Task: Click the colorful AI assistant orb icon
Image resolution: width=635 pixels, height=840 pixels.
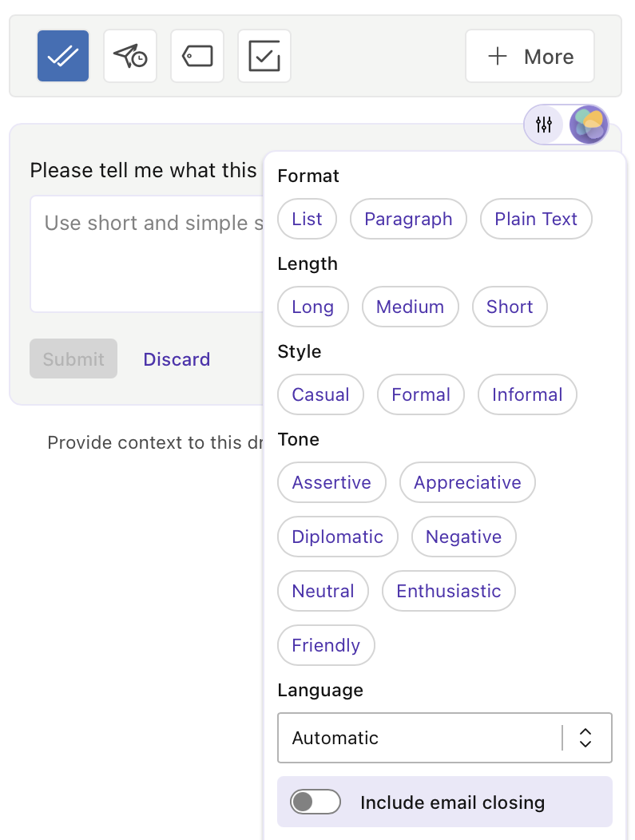Action: (589, 125)
